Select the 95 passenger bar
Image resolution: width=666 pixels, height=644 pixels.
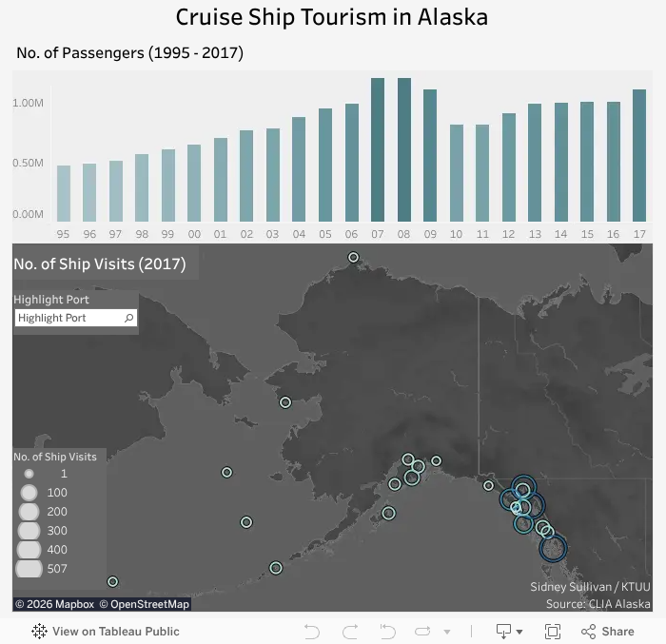[64, 194]
